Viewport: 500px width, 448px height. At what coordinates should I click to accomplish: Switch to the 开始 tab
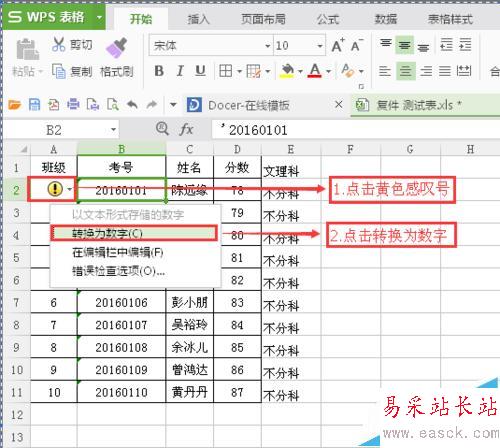(x=141, y=19)
